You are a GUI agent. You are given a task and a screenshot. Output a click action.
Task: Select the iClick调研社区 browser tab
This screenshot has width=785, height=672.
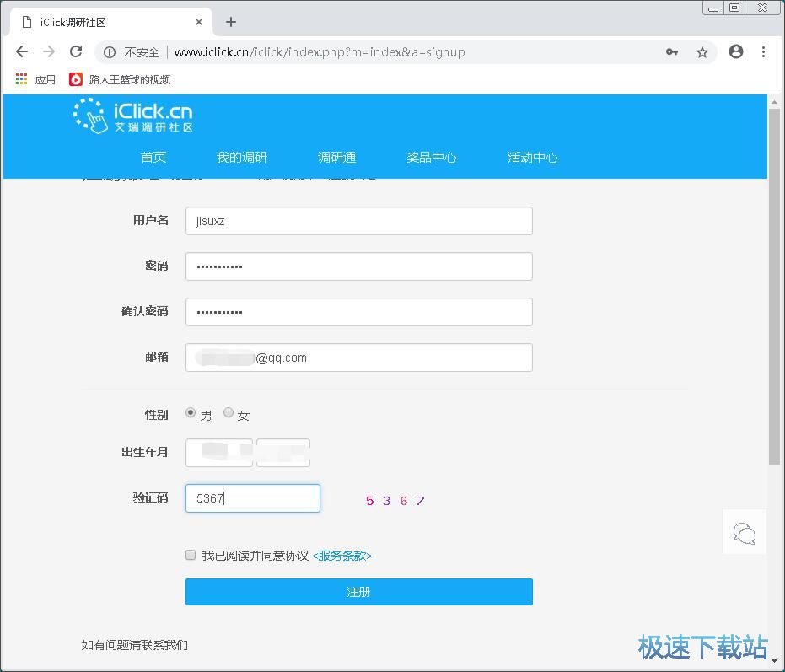tap(111, 22)
